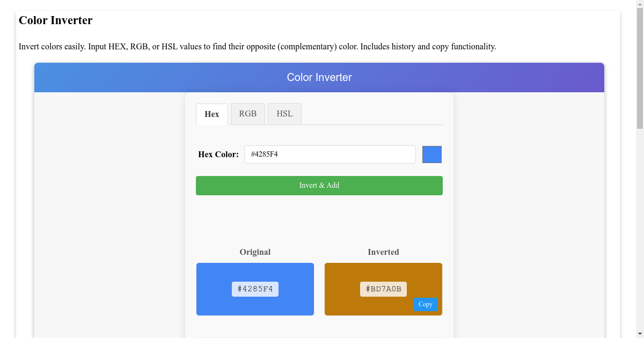Viewport: 644px width, 338px height.
Task: Click the #BD7A0B code label in Inverted box
Action: coord(383,289)
